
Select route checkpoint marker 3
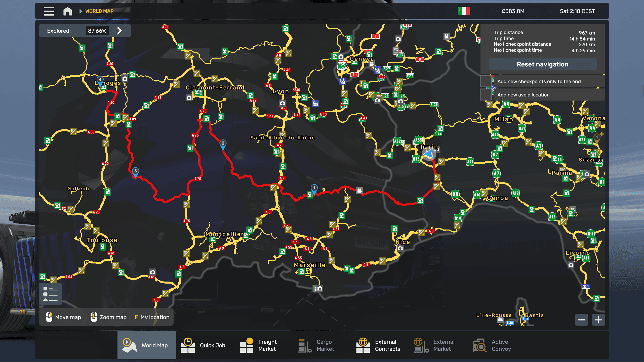[135, 172]
